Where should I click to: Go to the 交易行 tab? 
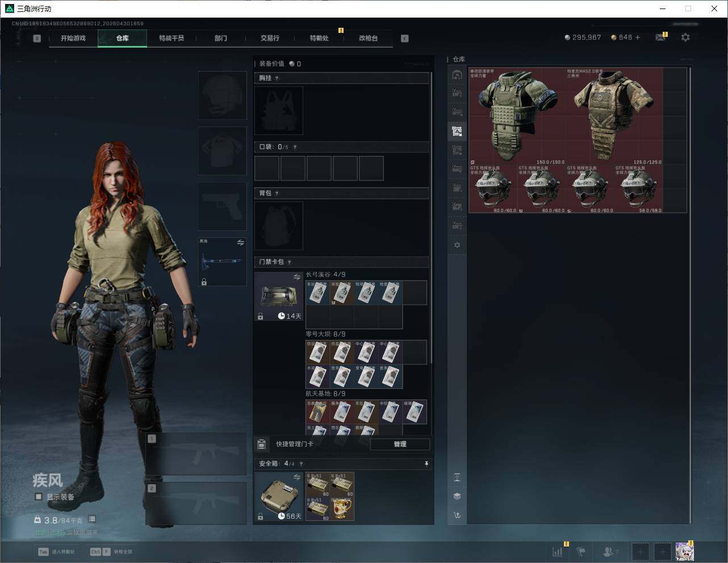tap(270, 38)
